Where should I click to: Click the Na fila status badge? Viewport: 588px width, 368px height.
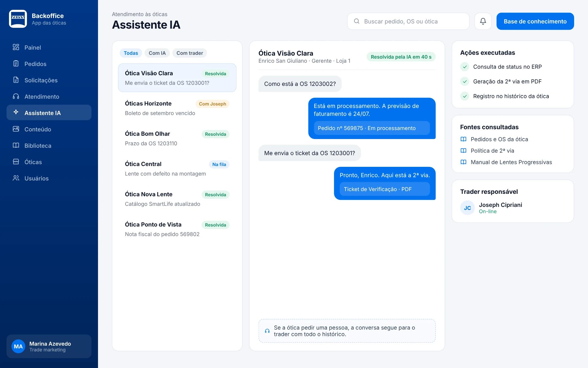(x=219, y=164)
